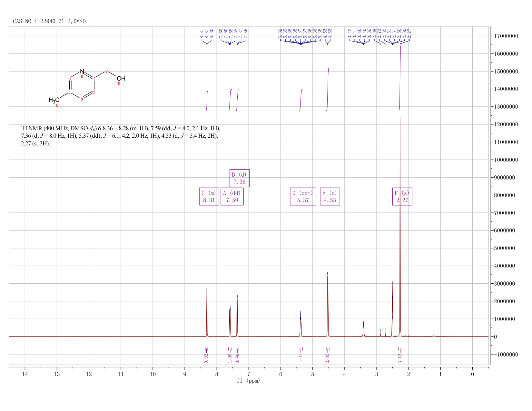
Task: Select integral value 0.92
Action: click(206, 358)
